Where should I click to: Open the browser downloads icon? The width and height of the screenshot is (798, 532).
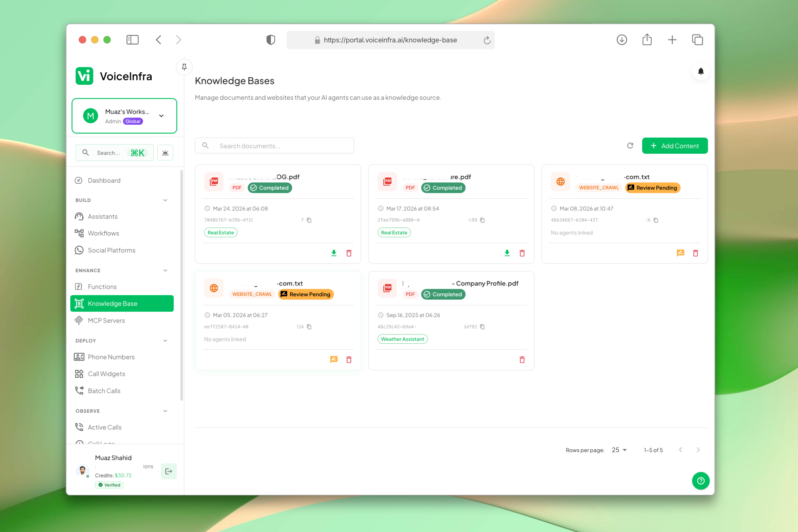tap(622, 40)
